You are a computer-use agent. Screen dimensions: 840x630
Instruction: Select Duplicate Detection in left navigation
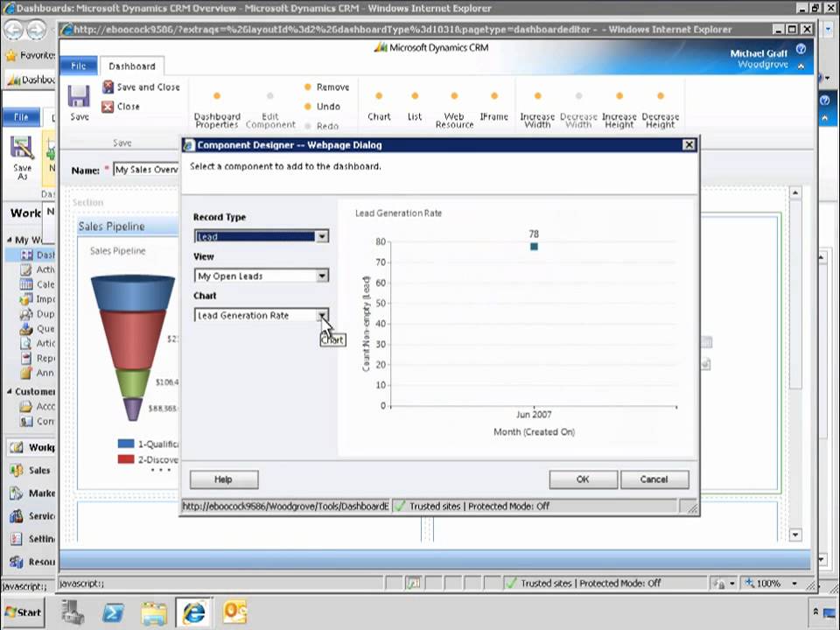point(37,314)
